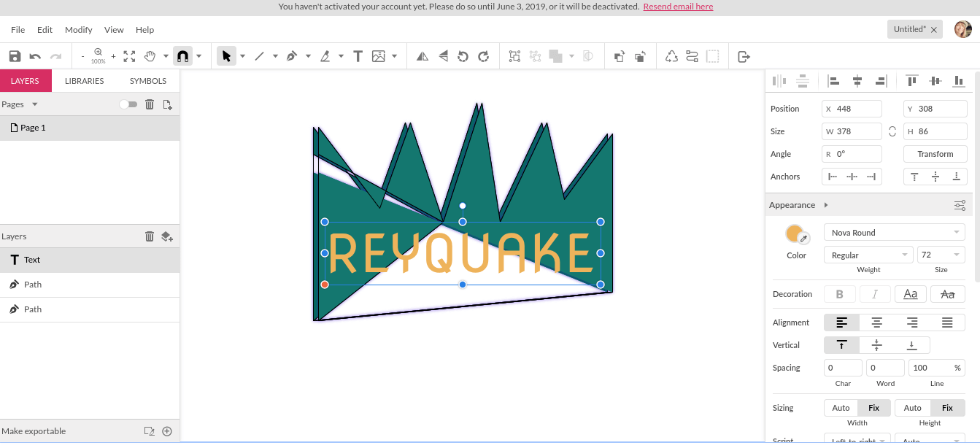Open the Pen tool dropdown arrow

coord(308,56)
